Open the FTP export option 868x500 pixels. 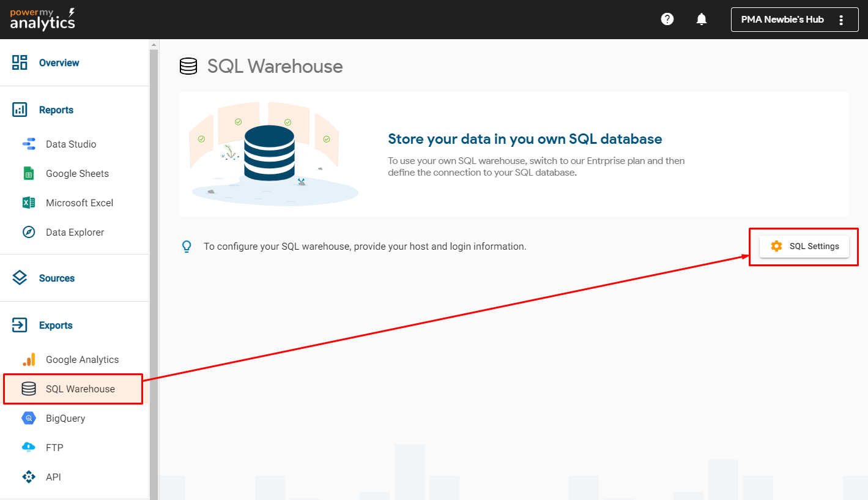click(54, 448)
